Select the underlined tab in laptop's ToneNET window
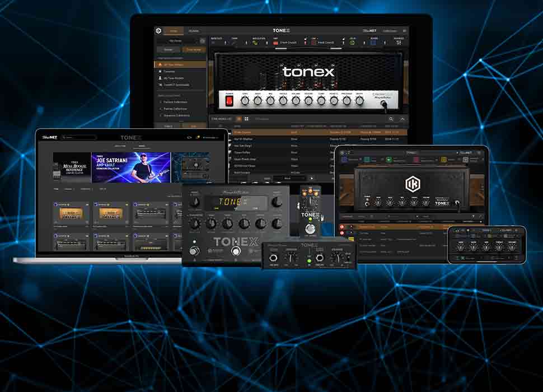 [x=142, y=146]
